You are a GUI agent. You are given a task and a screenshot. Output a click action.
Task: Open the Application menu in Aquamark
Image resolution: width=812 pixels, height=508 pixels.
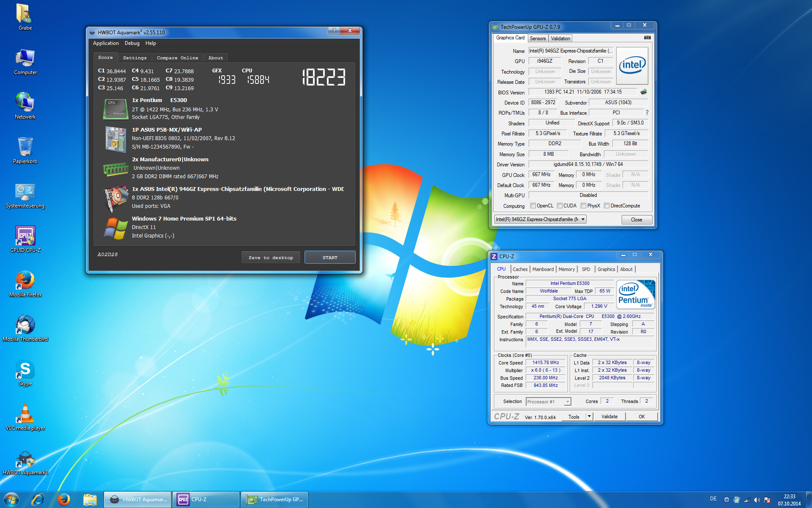click(106, 43)
